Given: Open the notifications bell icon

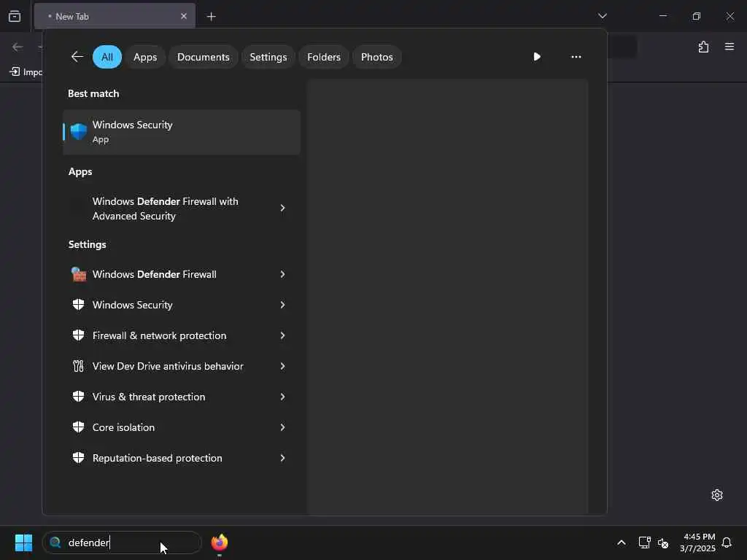Looking at the screenshot, I should pyautogui.click(x=727, y=542).
